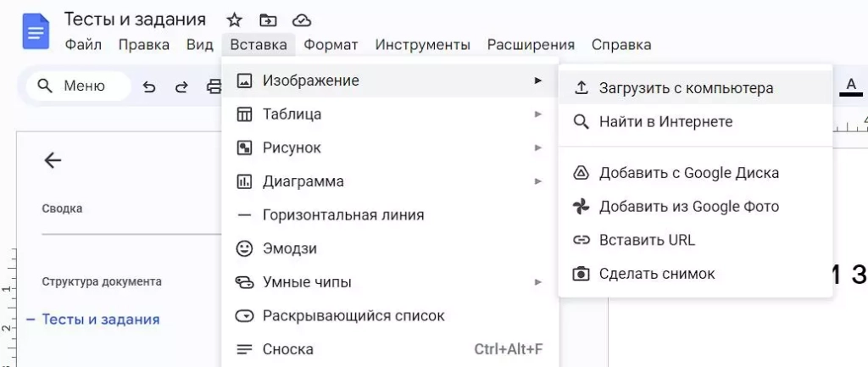Close the outline panel with back arrow
This screenshot has height=367, width=868.
coord(53,160)
